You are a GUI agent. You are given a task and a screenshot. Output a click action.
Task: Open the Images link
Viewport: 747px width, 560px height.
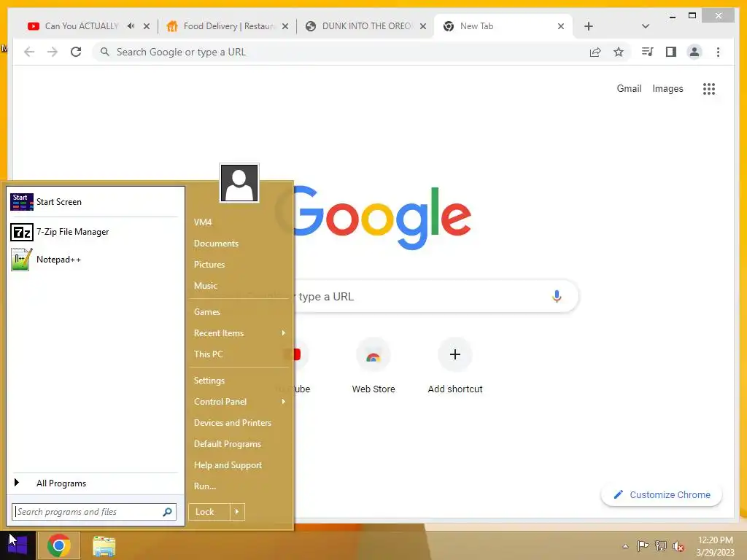(667, 88)
